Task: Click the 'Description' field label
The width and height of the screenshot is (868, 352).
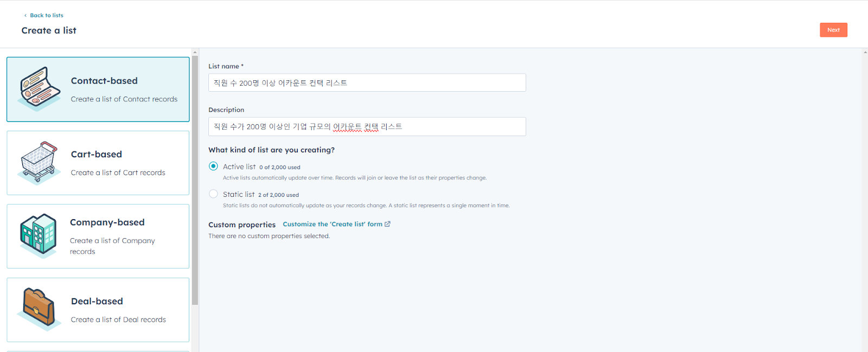Action: (x=226, y=110)
